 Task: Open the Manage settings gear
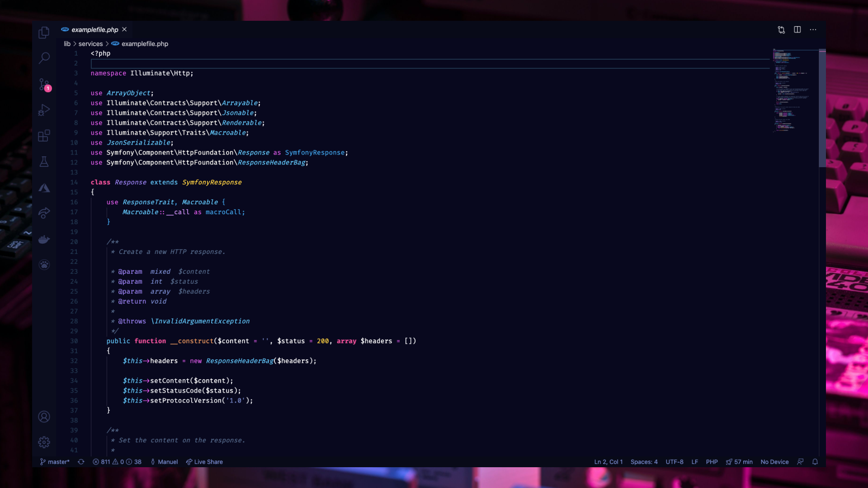point(44,442)
